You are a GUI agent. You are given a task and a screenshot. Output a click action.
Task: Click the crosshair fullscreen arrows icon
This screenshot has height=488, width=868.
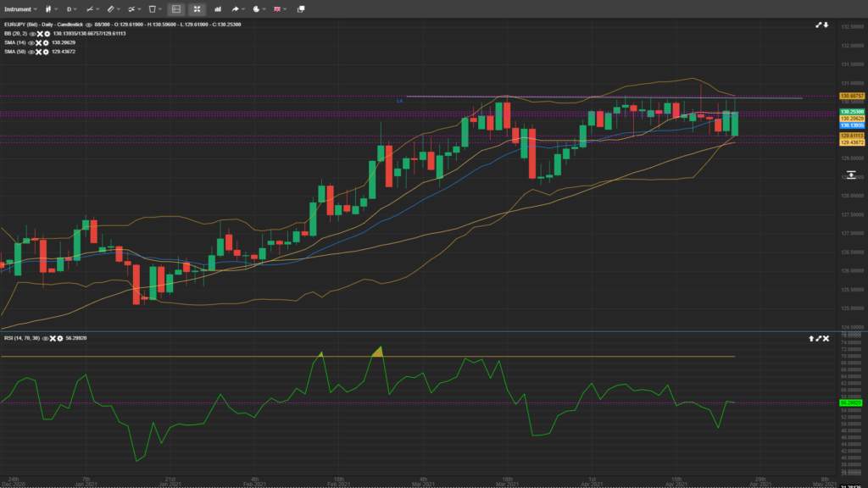click(197, 8)
